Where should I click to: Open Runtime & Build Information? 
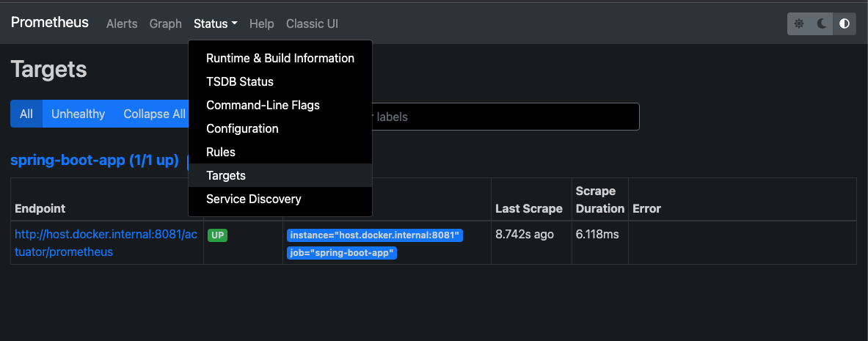280,58
